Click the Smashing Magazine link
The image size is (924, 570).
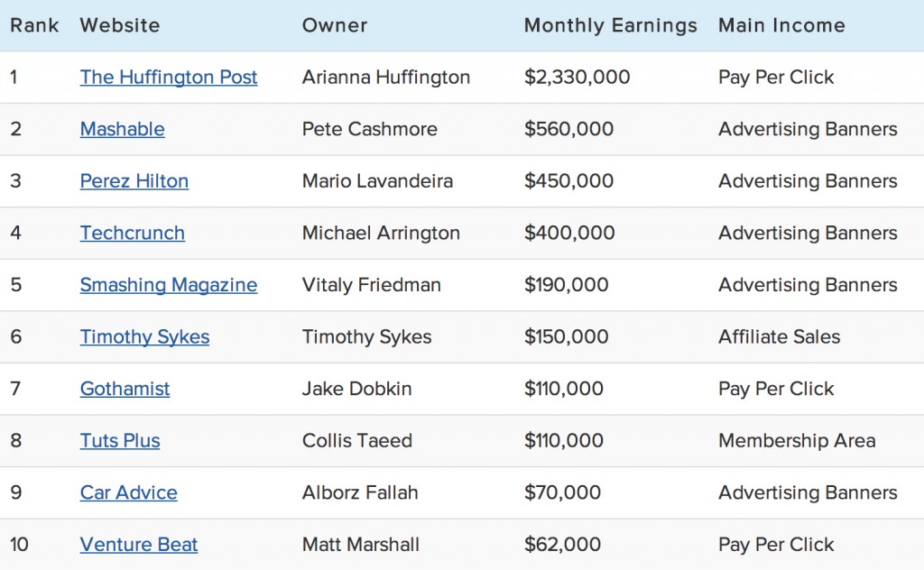point(169,285)
